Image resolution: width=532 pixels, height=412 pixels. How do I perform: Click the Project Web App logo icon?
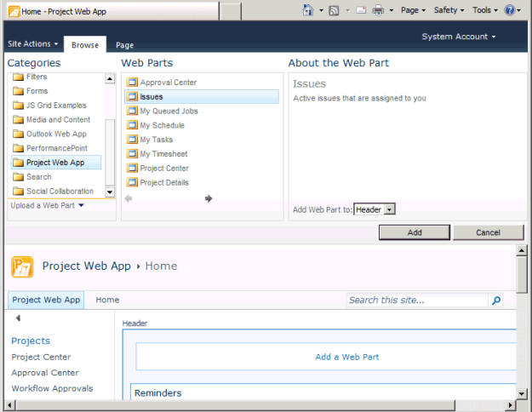(22, 266)
